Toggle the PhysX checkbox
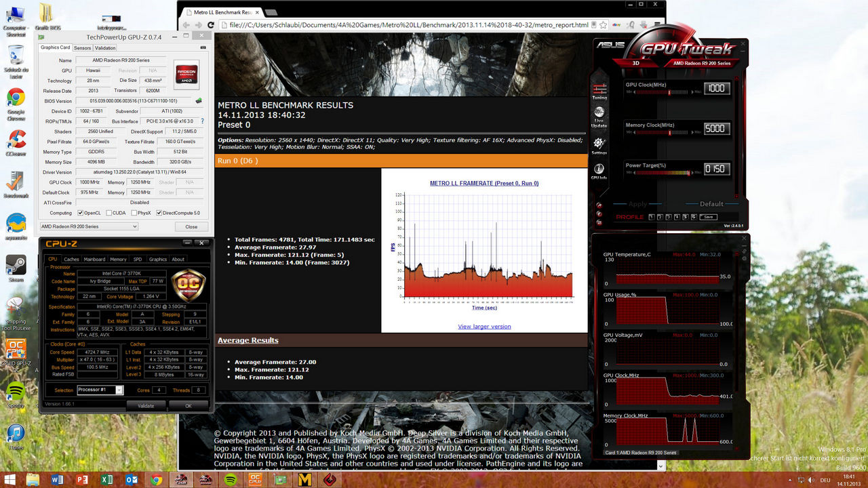The height and width of the screenshot is (488, 868). (134, 213)
